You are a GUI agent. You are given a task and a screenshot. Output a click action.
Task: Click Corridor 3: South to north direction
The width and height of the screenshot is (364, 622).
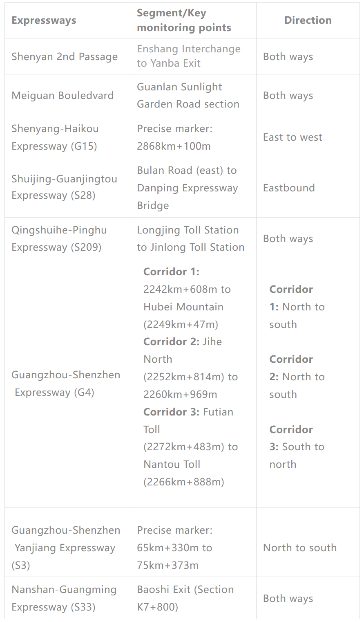[297, 447]
